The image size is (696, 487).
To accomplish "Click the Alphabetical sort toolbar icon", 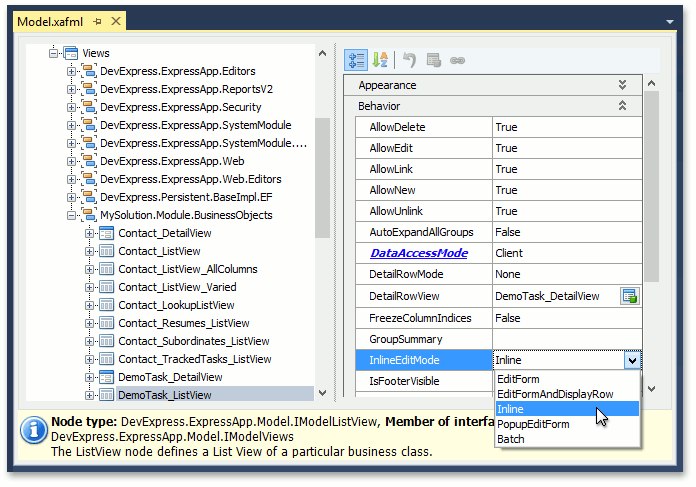I will coord(380,60).
